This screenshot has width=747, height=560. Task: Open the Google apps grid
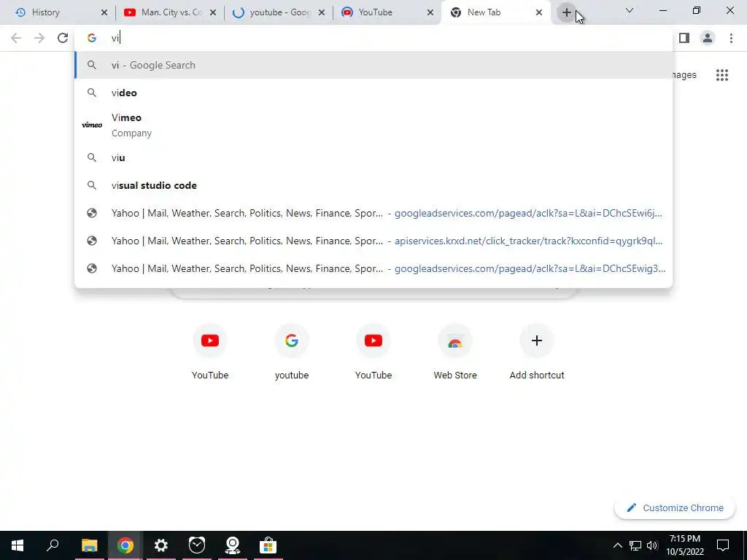tap(721, 75)
